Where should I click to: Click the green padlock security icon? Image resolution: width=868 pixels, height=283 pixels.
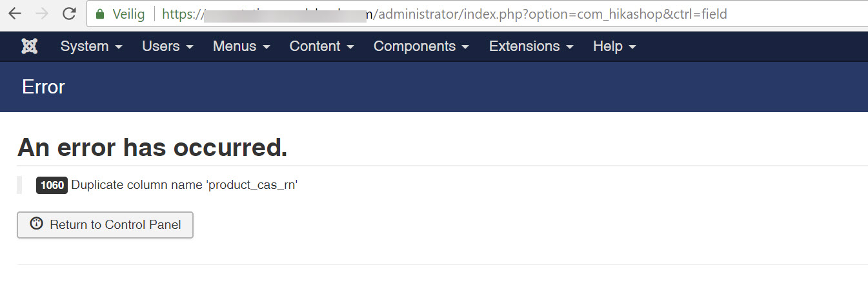click(99, 14)
